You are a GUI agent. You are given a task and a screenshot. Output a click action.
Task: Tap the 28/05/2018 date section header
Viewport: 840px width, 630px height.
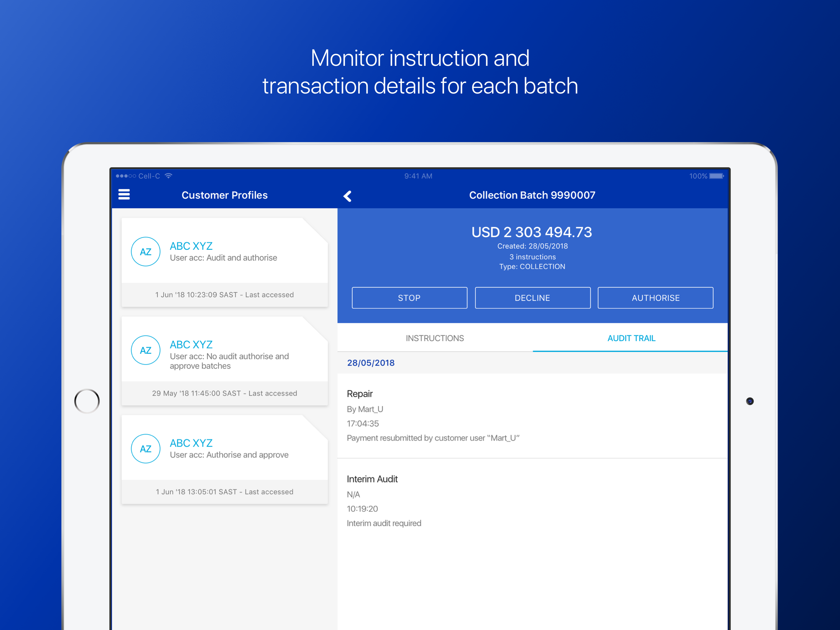(533, 363)
